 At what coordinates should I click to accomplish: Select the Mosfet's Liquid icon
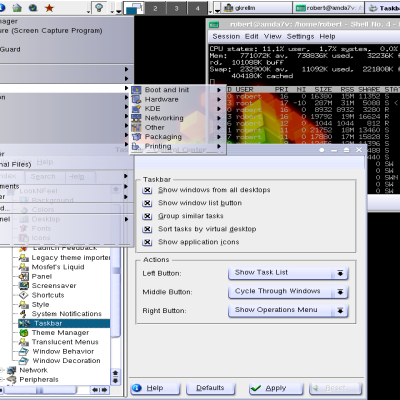pyautogui.click(x=24, y=267)
